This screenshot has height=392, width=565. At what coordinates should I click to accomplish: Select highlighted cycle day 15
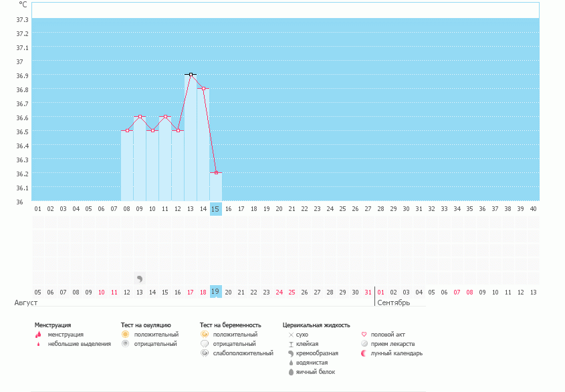(x=215, y=209)
